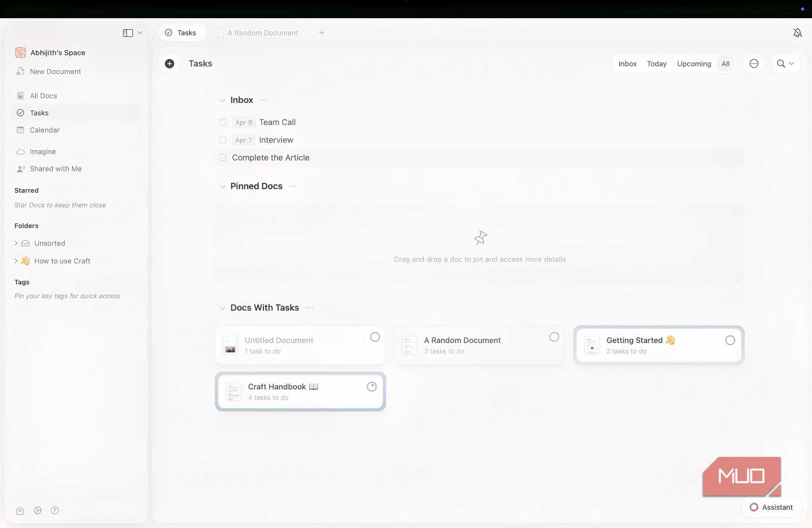812x528 pixels.
Task: Open Imagine from the sidebar
Action: click(42, 152)
